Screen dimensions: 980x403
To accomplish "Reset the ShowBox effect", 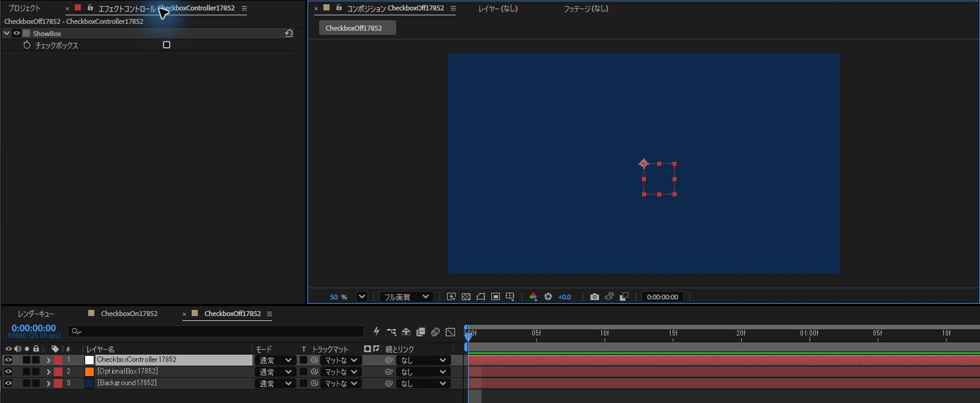I will tap(289, 34).
